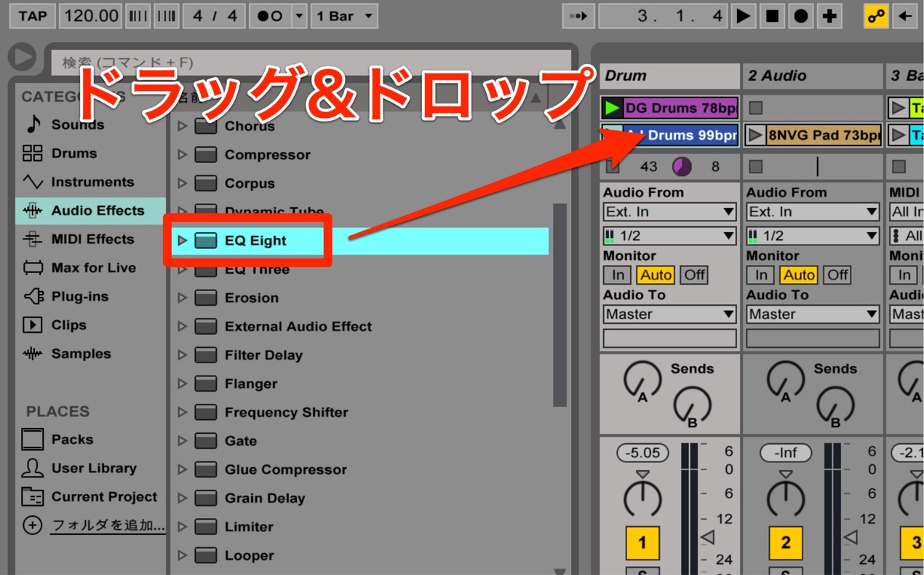Select Max for Live category
Viewport: 924px width, 575px height.
[93, 268]
